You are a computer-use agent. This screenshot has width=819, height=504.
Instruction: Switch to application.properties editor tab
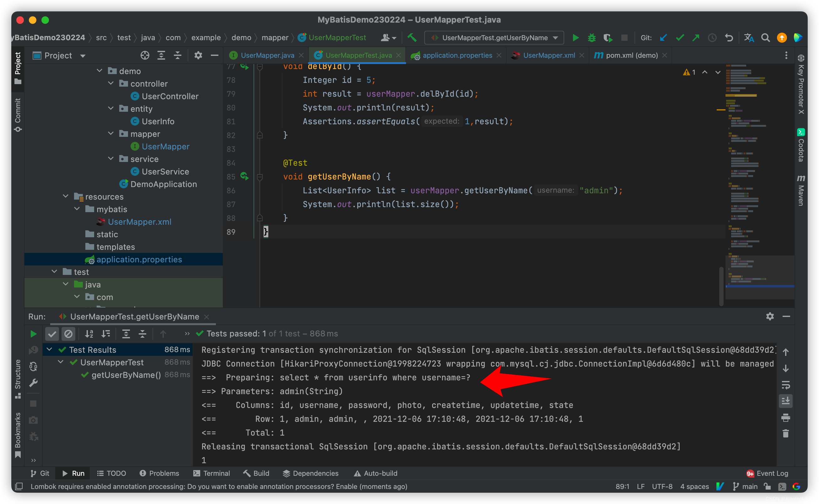point(457,55)
